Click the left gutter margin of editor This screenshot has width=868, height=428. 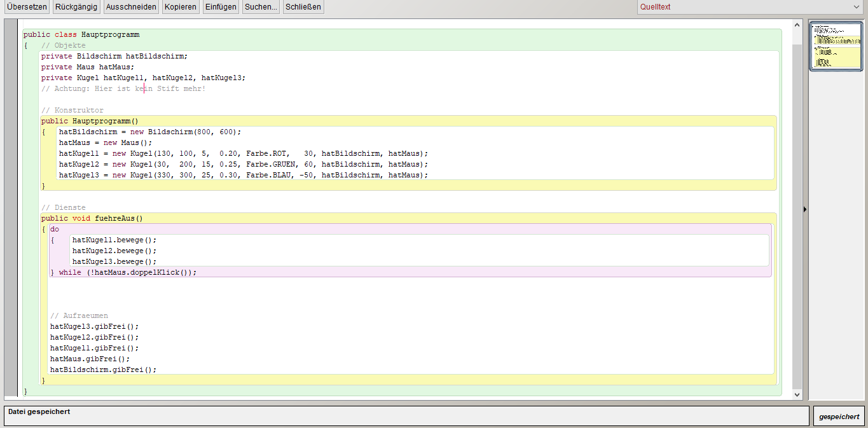pos(11,210)
